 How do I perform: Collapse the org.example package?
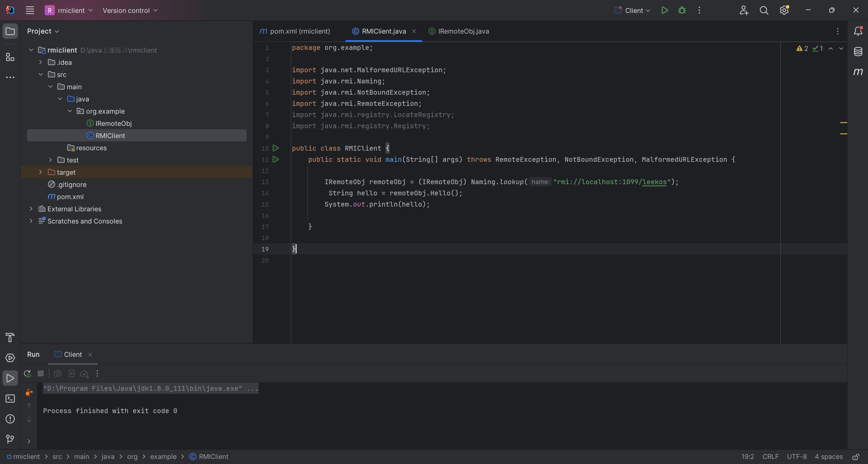pyautogui.click(x=70, y=111)
